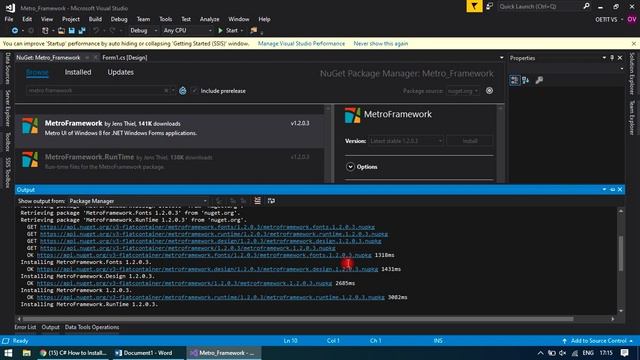This screenshot has width=640, height=360.
Task: Switch to the Updates tab
Action: click(x=120, y=72)
